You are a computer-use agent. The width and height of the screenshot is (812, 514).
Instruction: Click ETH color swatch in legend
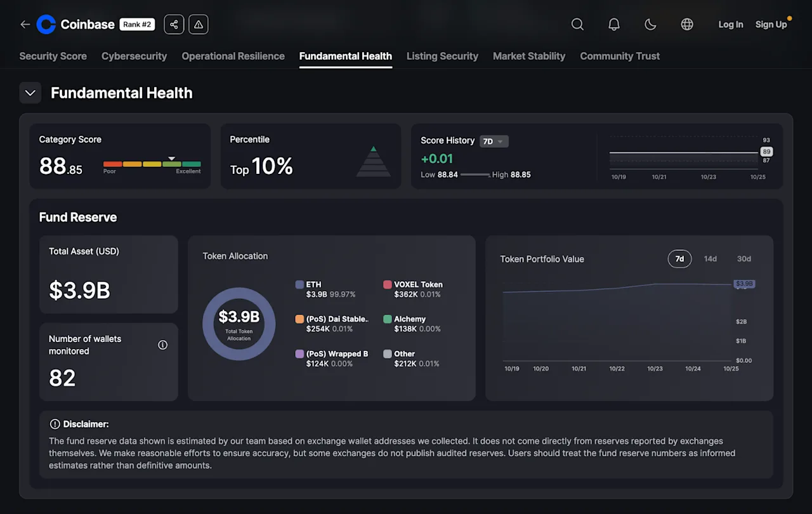click(x=299, y=285)
